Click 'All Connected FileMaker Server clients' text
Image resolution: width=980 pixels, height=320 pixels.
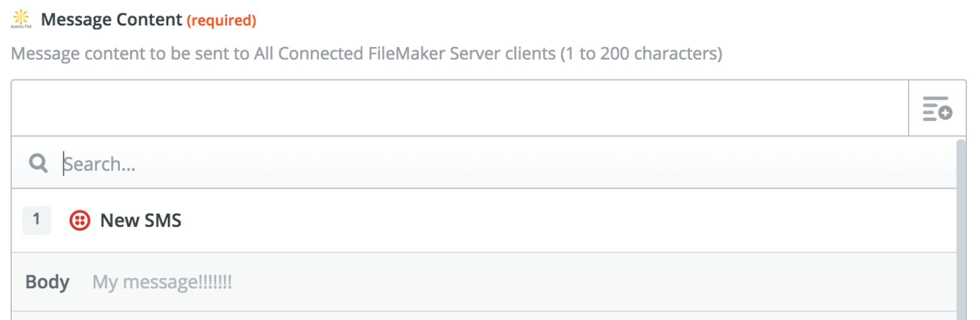pyautogui.click(x=405, y=54)
